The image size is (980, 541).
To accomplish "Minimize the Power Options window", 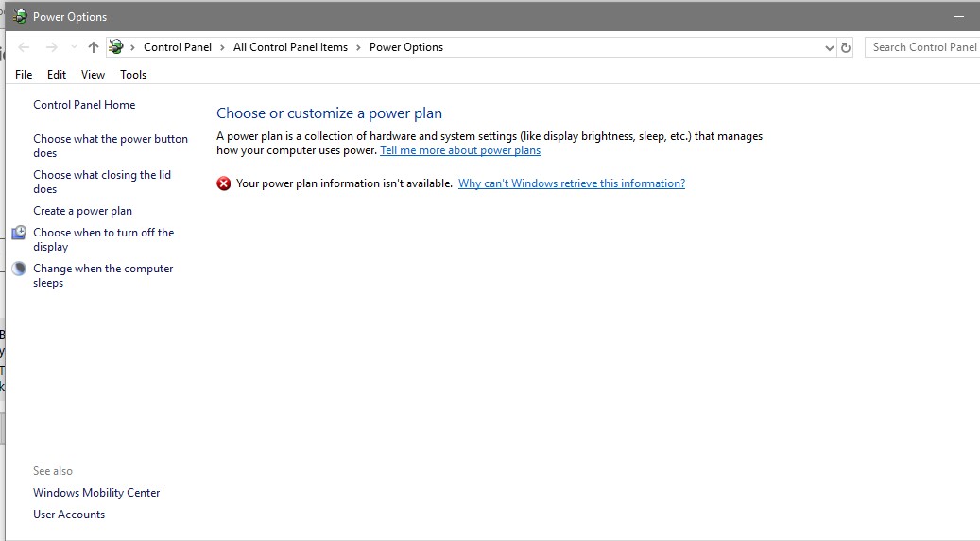I will click(x=959, y=17).
